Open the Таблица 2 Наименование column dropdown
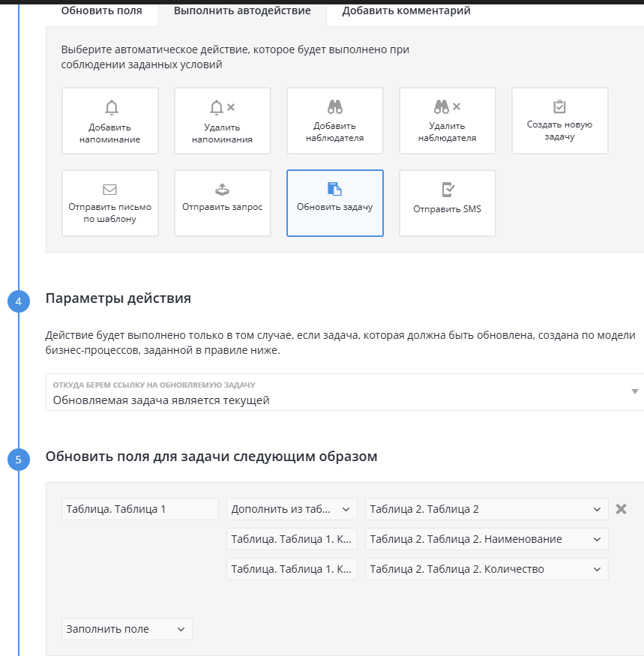The image size is (644, 656). coord(486,539)
